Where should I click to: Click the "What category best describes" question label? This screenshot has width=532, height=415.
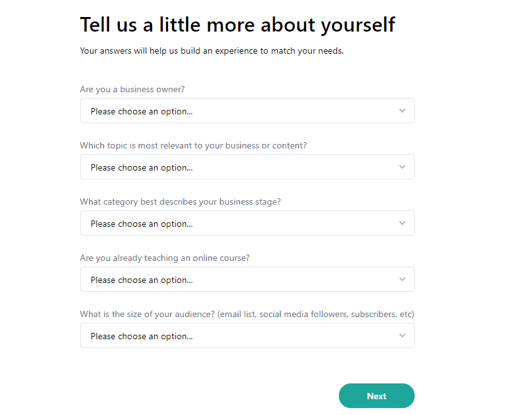click(180, 201)
